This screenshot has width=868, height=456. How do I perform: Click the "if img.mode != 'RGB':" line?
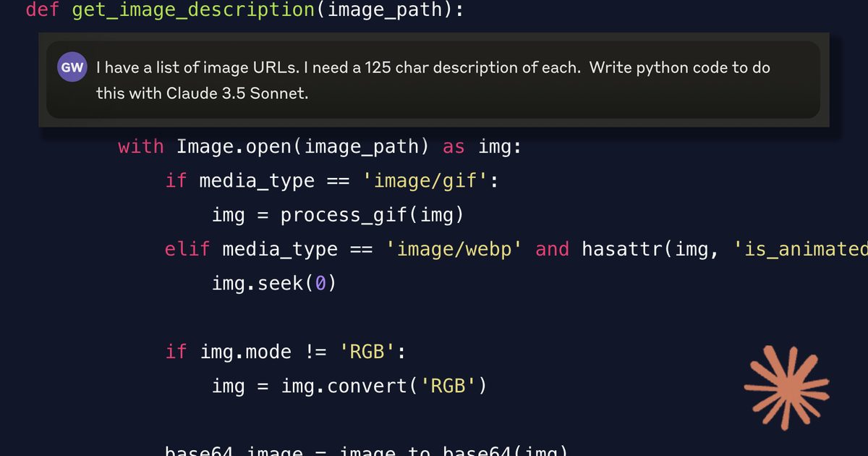tap(286, 352)
